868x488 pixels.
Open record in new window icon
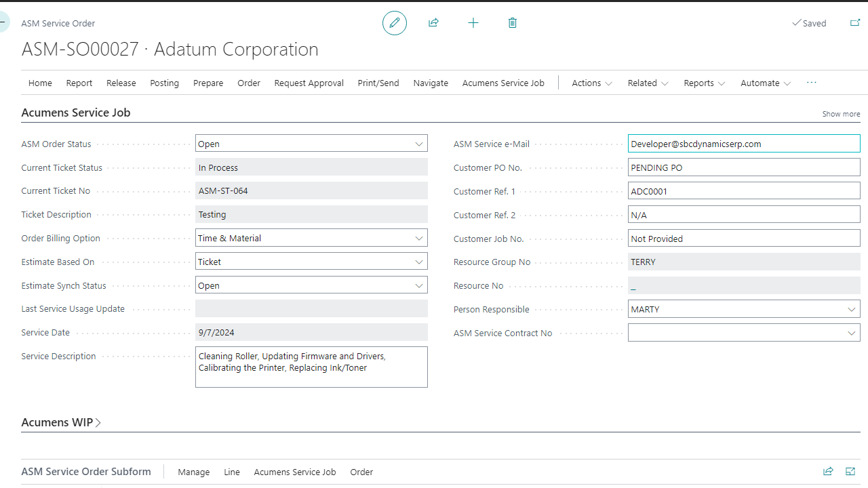[855, 23]
